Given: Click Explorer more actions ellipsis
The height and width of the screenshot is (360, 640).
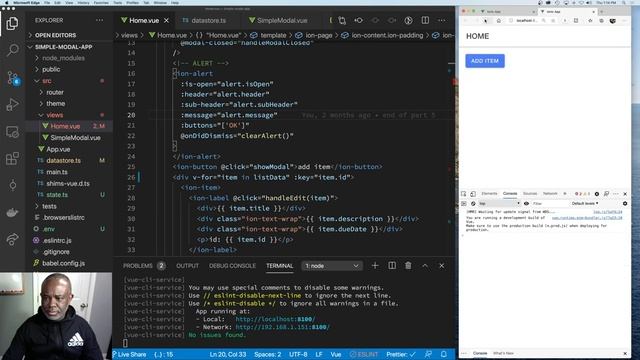Looking at the screenshot, I should [x=99, y=20].
